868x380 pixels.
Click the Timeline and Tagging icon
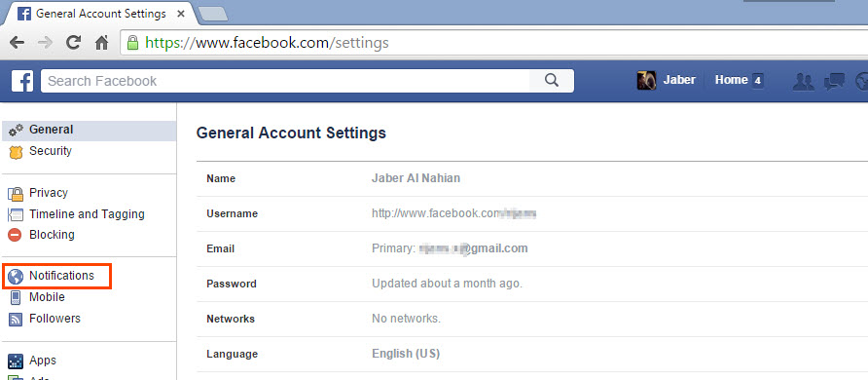tap(16, 214)
